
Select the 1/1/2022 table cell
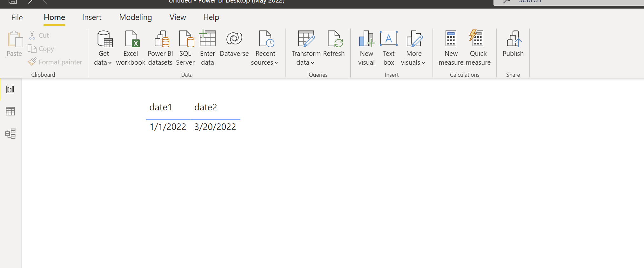coord(168,127)
